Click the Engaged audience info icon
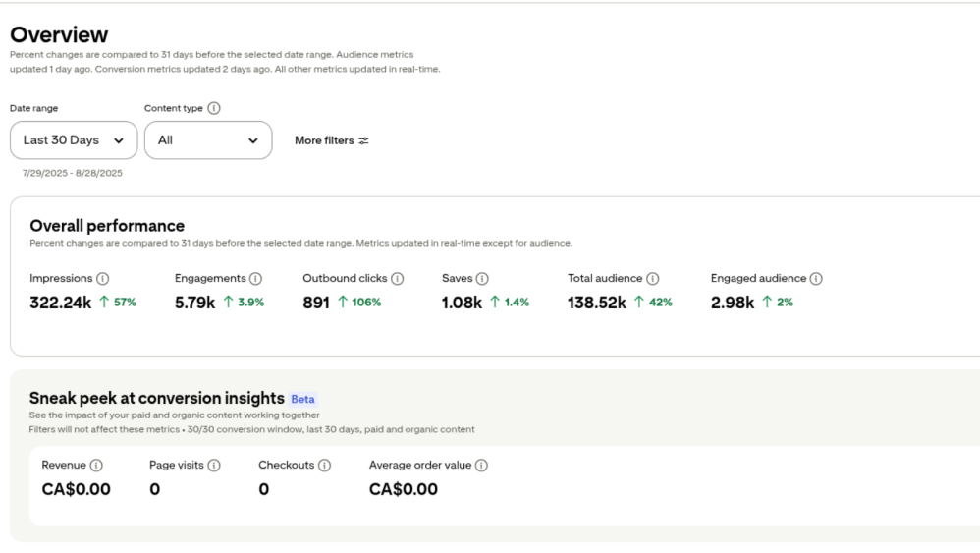Viewport: 980px width, 553px height. tap(816, 278)
